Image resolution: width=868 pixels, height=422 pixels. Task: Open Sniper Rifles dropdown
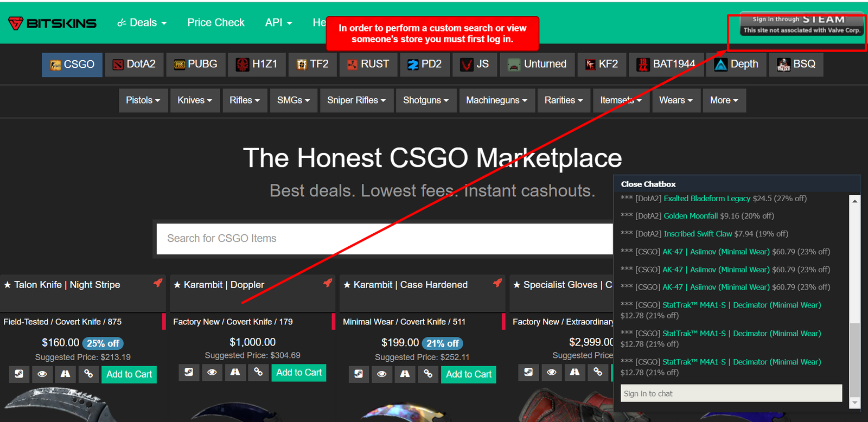tap(356, 100)
